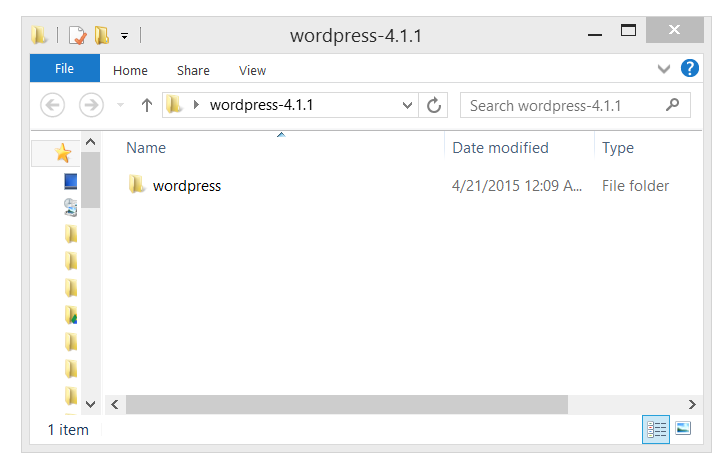Go up one folder level
Screen dimensions: 727x473
[x=147, y=105]
